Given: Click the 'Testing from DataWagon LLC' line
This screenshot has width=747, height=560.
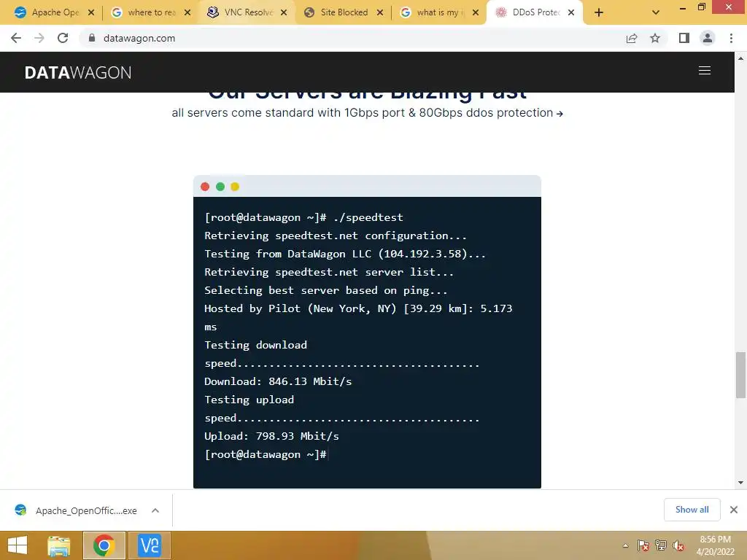Looking at the screenshot, I should pos(345,254).
